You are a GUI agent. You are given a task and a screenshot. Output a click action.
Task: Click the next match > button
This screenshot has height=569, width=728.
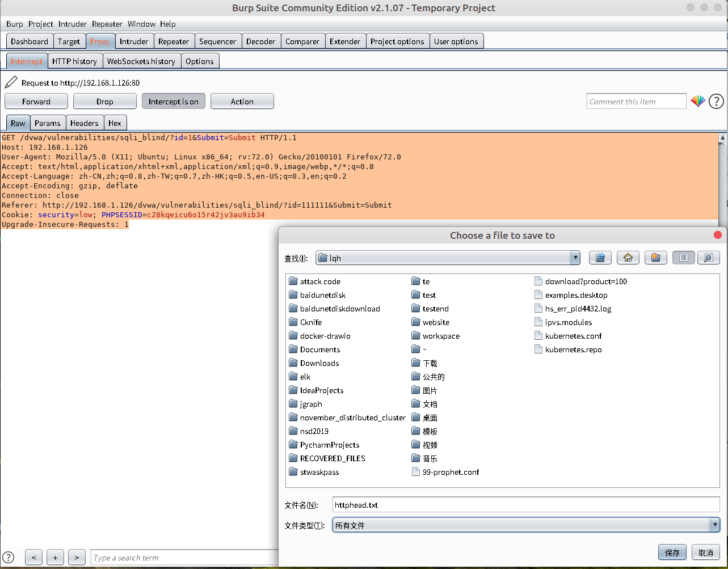tap(77, 557)
